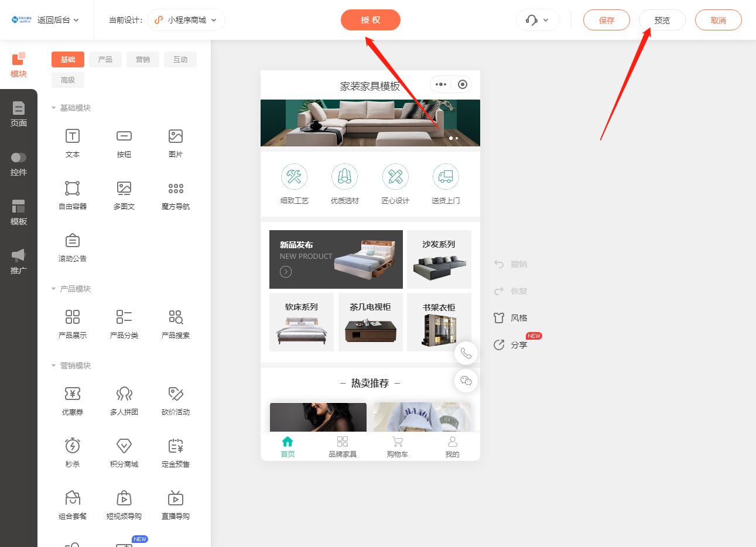Open the 页面 pages sidebar panel
Image resolution: width=756 pixels, height=547 pixels.
point(19,114)
